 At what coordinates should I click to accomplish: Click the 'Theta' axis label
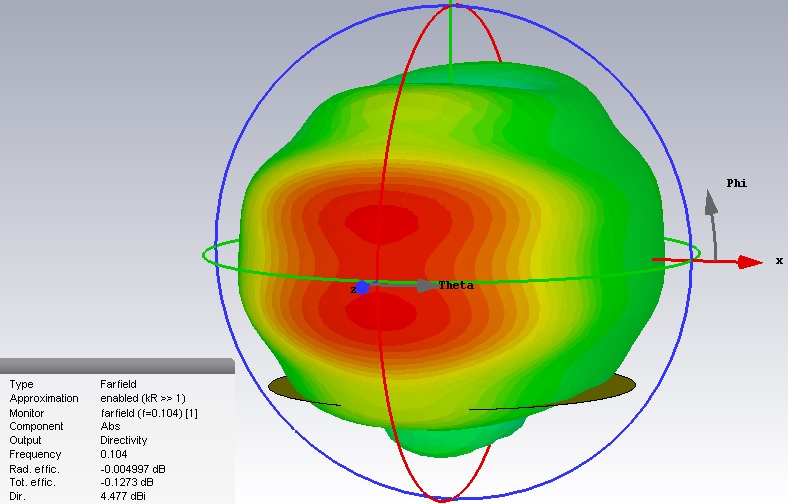[x=456, y=285]
